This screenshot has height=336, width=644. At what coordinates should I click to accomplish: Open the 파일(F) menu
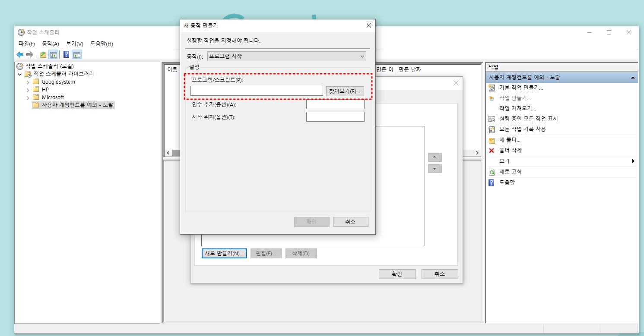tap(27, 44)
